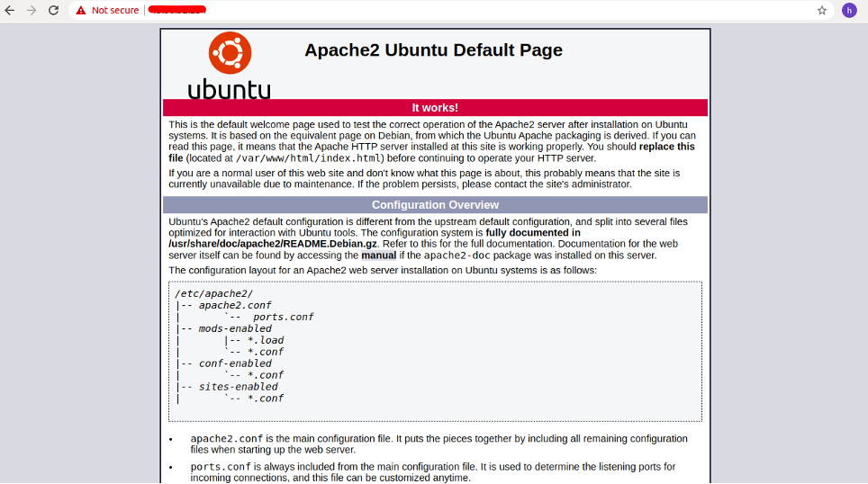The image size is (868, 484).
Task: Click the Apache2 Ubuntu Default Page title
Action: [x=433, y=49]
